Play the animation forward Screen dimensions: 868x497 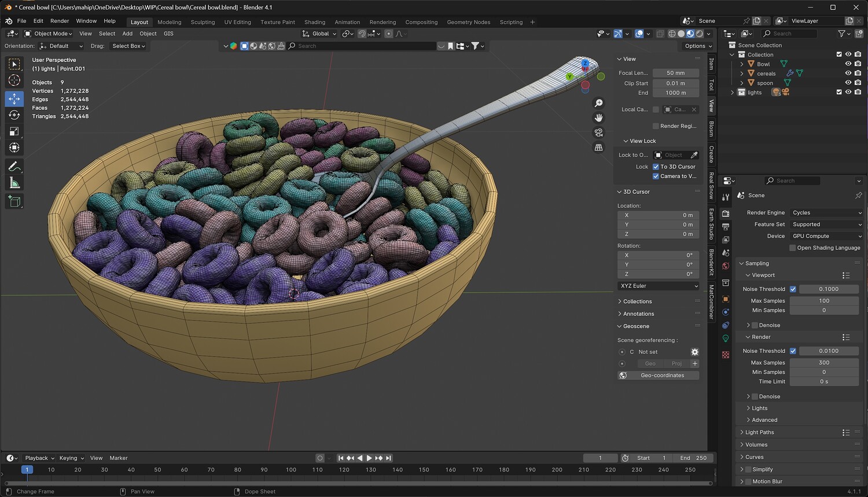point(369,458)
